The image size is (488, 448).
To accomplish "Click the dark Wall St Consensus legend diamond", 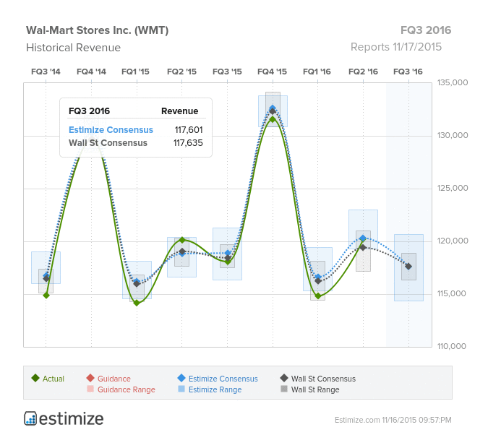I will click(x=284, y=379).
